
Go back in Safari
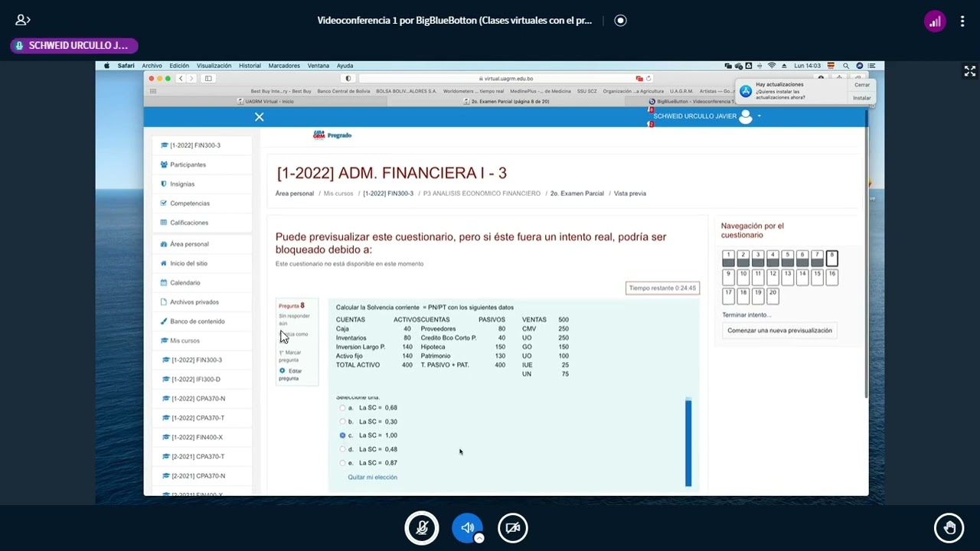181,78
